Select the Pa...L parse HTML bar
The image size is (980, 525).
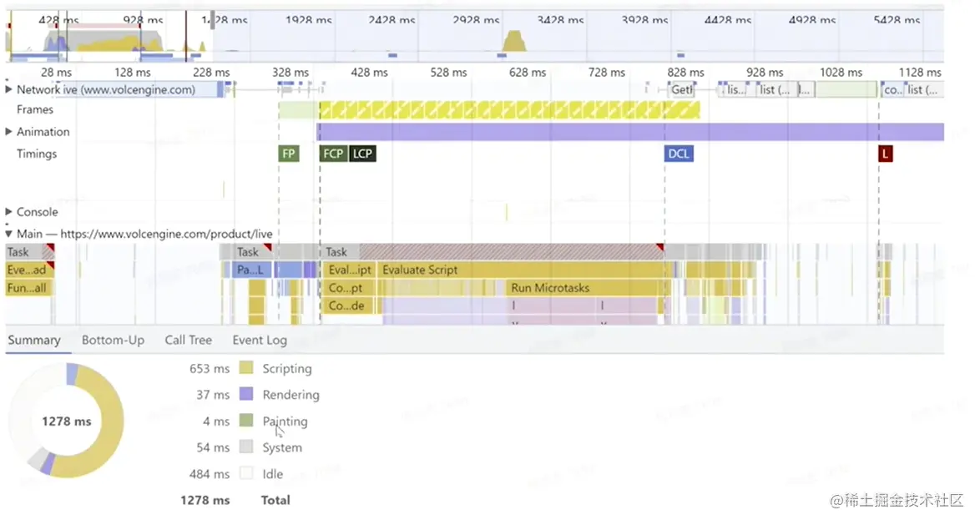[x=252, y=270]
